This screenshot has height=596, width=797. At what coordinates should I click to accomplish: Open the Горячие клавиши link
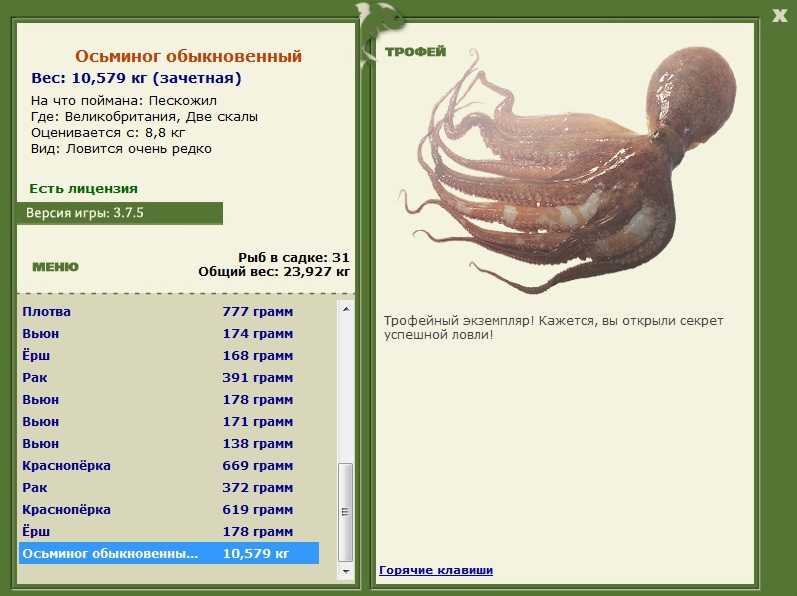pyautogui.click(x=436, y=570)
